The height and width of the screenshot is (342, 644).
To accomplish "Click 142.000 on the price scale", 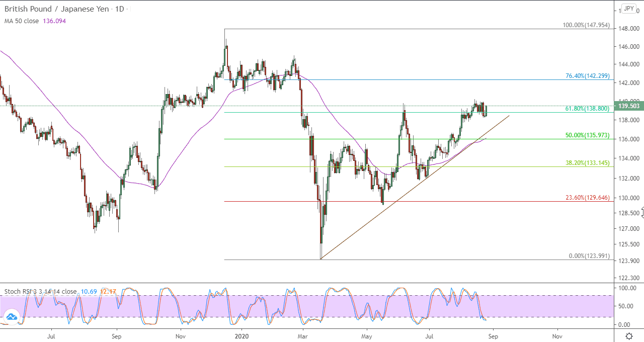I will 628,82.
